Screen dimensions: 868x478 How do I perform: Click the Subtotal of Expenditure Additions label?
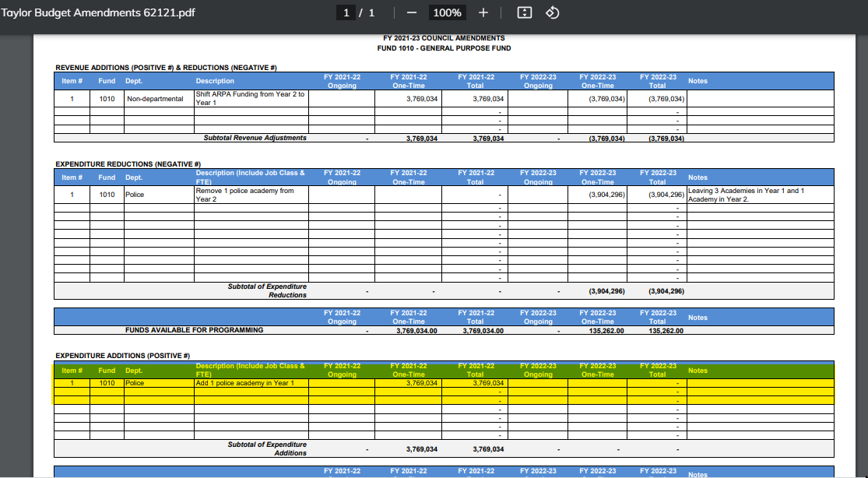267,448
